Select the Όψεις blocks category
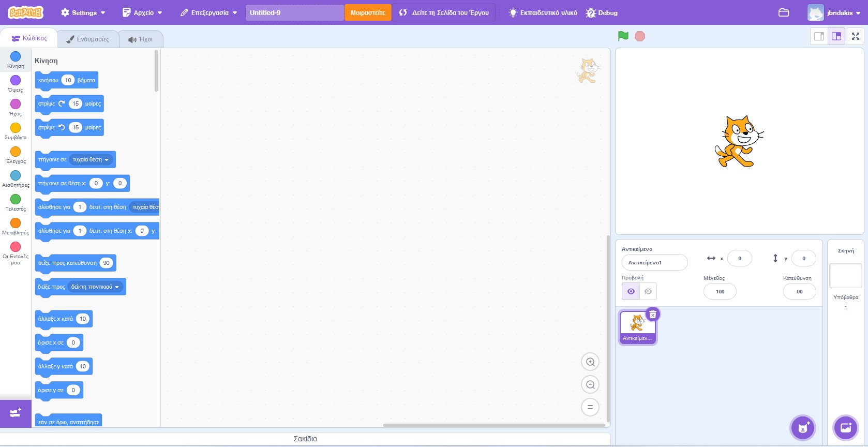This screenshot has height=447, width=868. [16, 84]
